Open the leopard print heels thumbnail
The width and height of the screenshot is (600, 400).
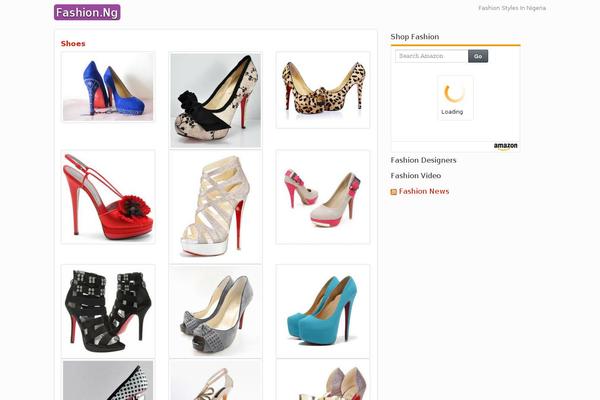pos(323,90)
